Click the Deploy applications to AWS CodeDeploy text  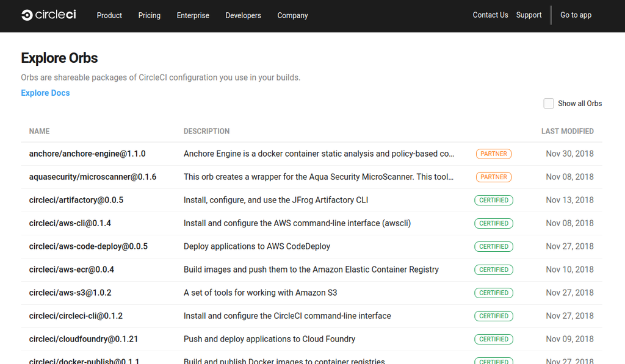pyautogui.click(x=257, y=246)
